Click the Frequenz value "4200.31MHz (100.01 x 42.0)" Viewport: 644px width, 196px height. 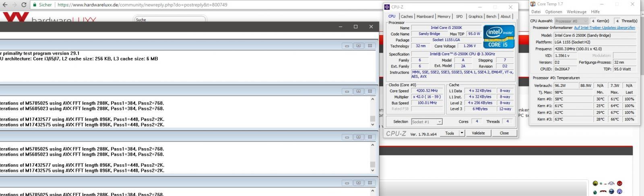[x=595, y=49]
